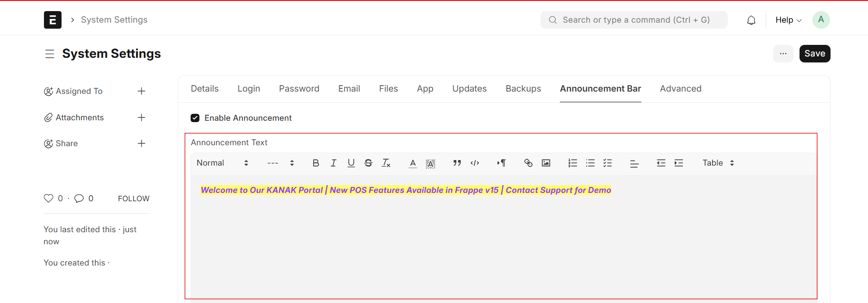This screenshot has width=868, height=303.
Task: Create a checklist
Action: point(608,163)
